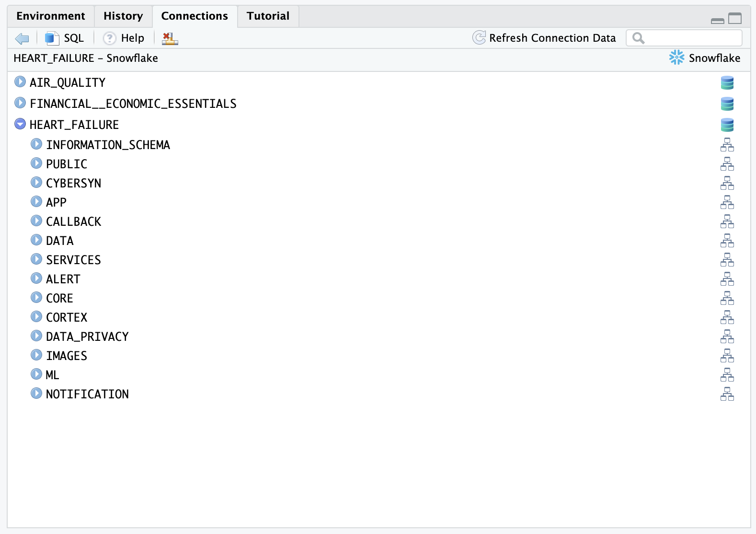Click the back arrow icon in Connections toolbar
The width and height of the screenshot is (756, 534).
click(x=22, y=38)
